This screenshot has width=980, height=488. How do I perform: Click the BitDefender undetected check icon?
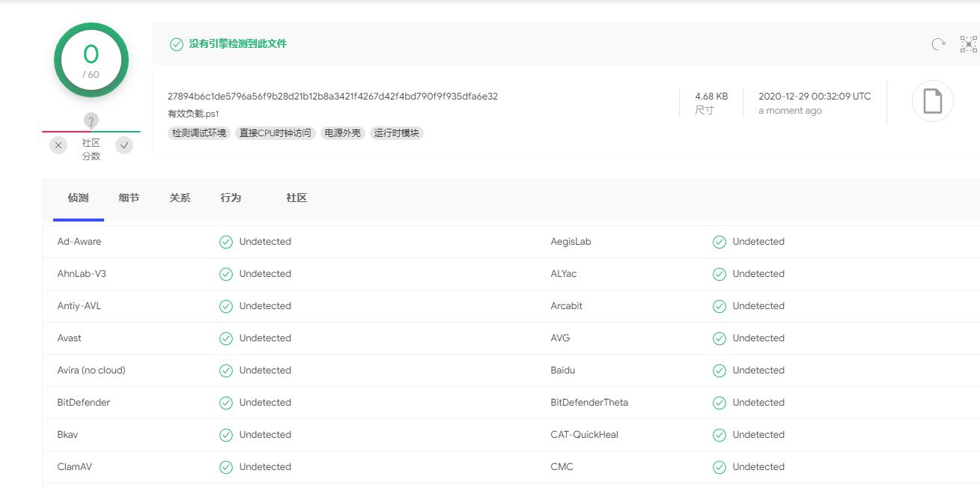tap(226, 403)
